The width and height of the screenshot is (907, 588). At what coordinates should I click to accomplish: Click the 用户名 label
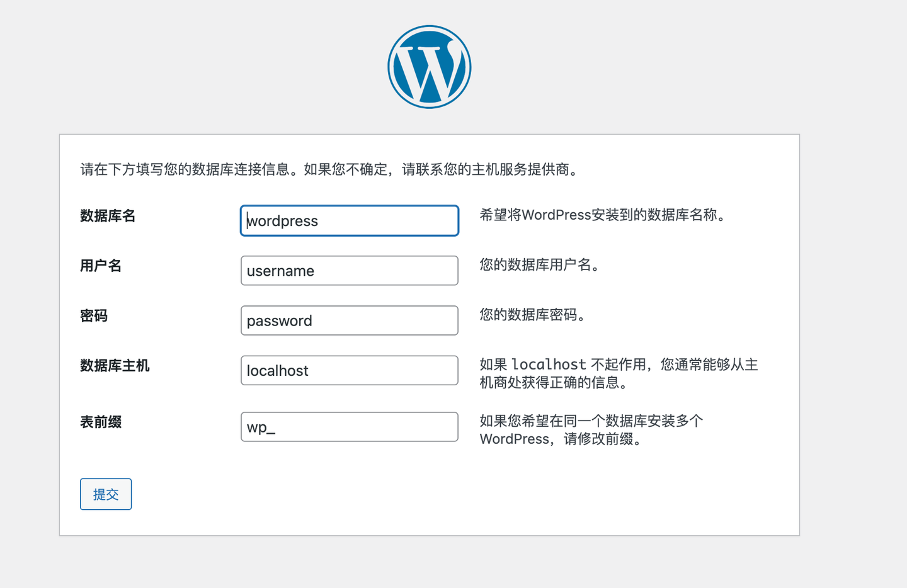click(101, 266)
